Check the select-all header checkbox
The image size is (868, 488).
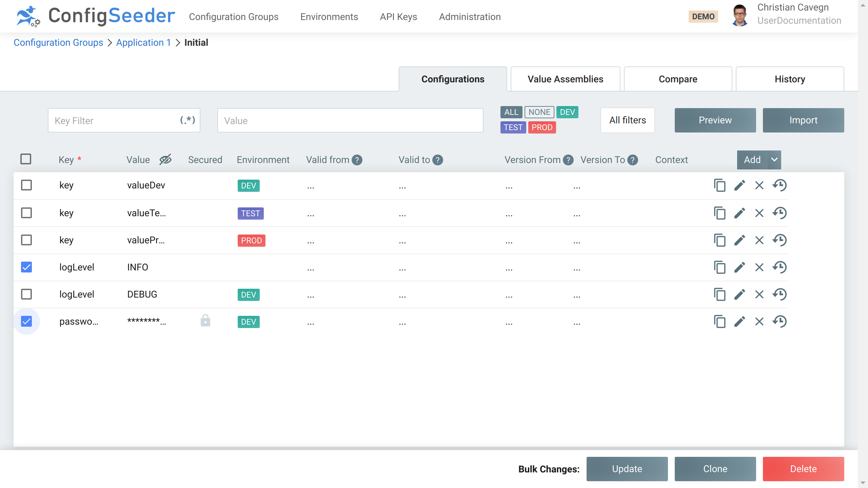(26, 159)
